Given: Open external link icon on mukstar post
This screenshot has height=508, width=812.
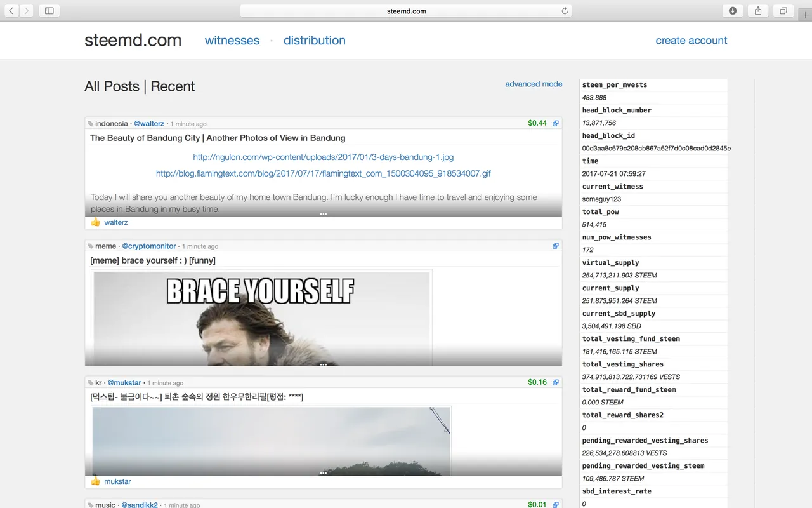Looking at the screenshot, I should point(556,382).
